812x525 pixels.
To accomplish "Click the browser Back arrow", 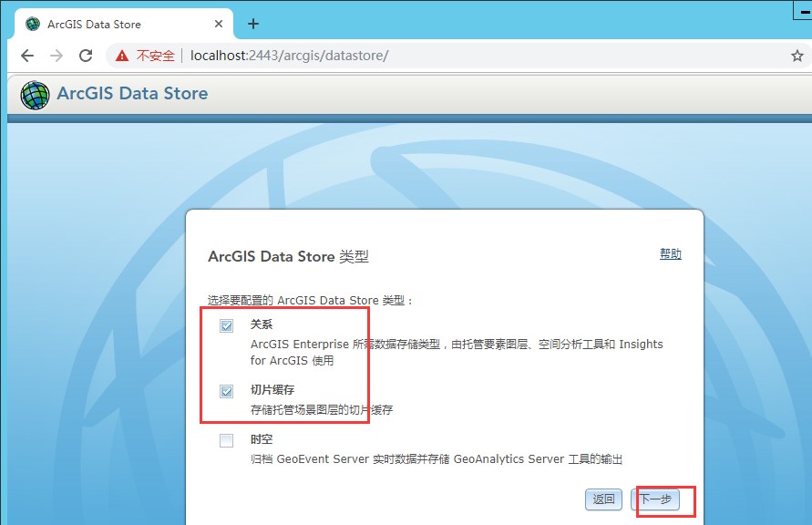I will pos(27,56).
